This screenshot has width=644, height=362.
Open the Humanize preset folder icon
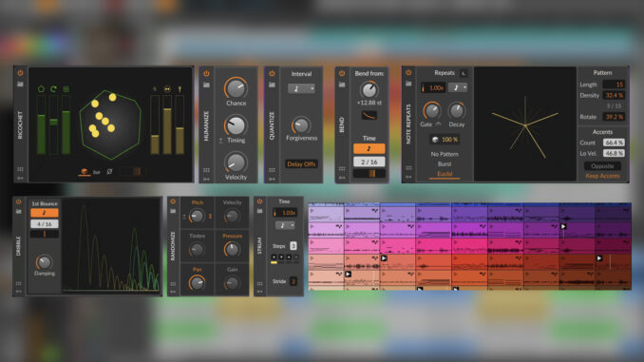[x=206, y=85]
